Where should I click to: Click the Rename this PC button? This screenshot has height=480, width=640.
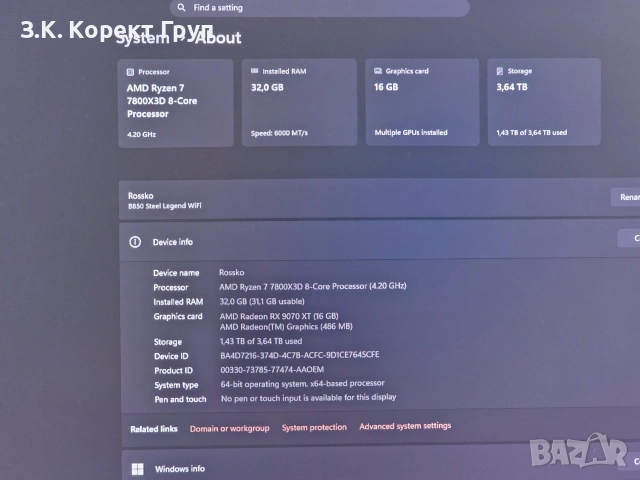point(626,197)
